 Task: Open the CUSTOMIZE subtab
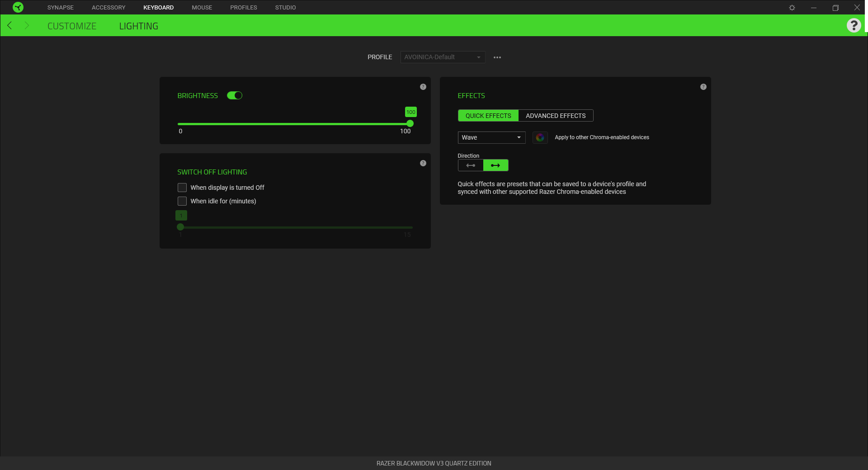pyautogui.click(x=72, y=26)
